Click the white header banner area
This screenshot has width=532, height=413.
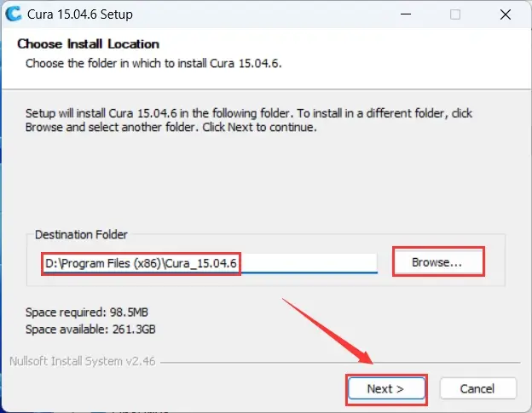(x=266, y=59)
